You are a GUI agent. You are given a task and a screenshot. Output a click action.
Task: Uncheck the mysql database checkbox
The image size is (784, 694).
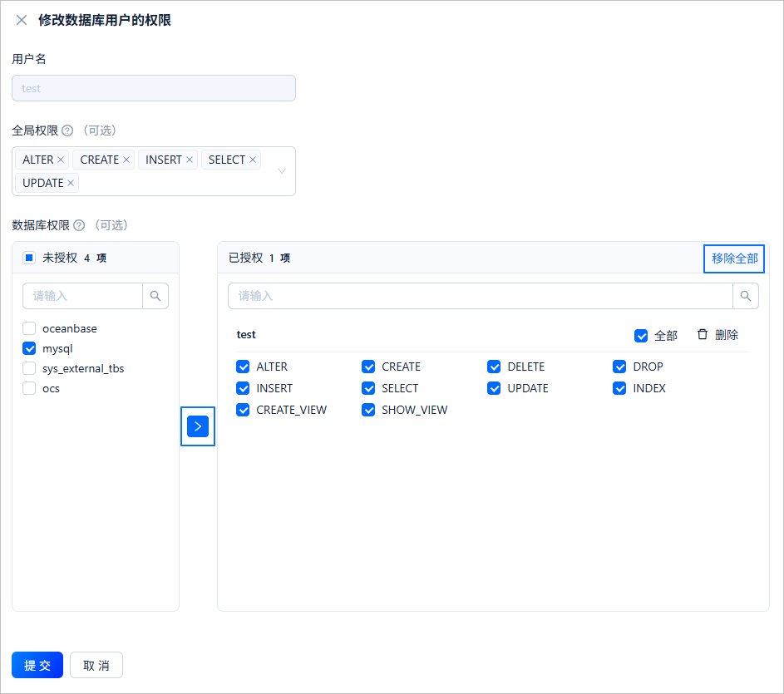click(x=29, y=348)
